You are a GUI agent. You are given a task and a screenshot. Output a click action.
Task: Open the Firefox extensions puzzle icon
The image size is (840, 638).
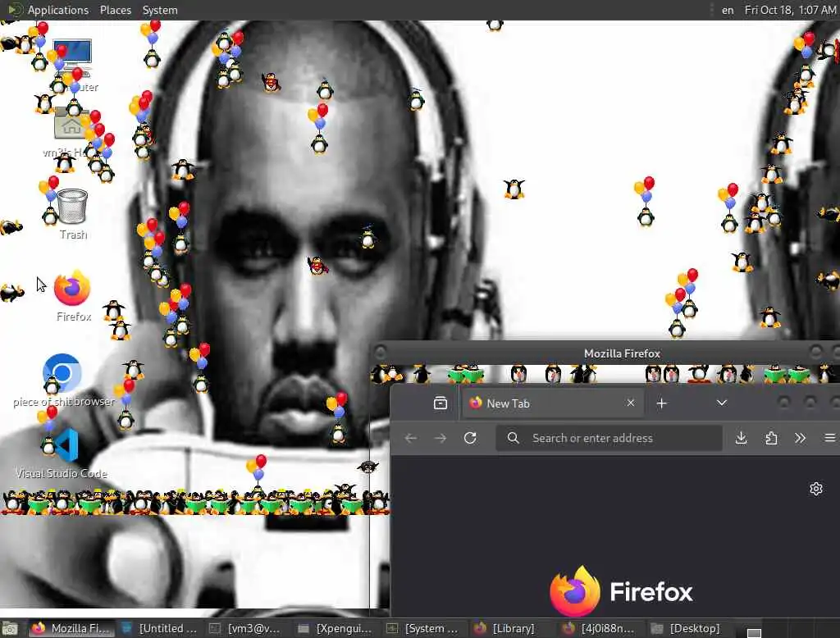pyautogui.click(x=771, y=438)
